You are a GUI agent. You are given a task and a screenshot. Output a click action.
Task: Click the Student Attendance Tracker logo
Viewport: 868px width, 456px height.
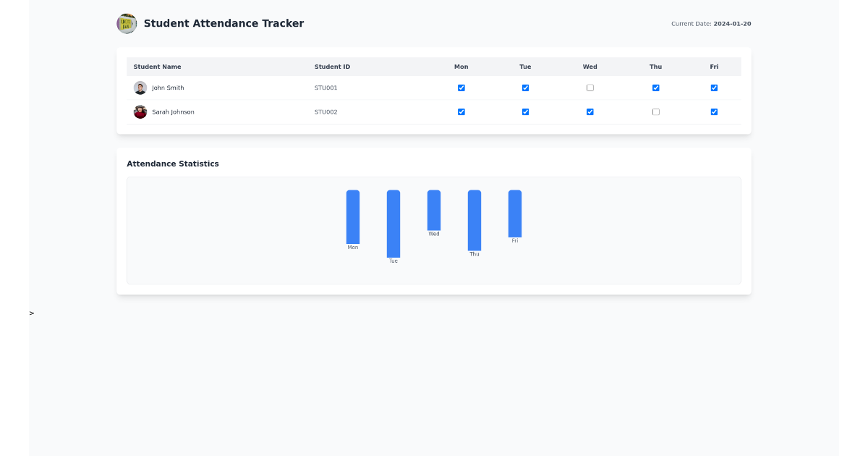point(127,23)
